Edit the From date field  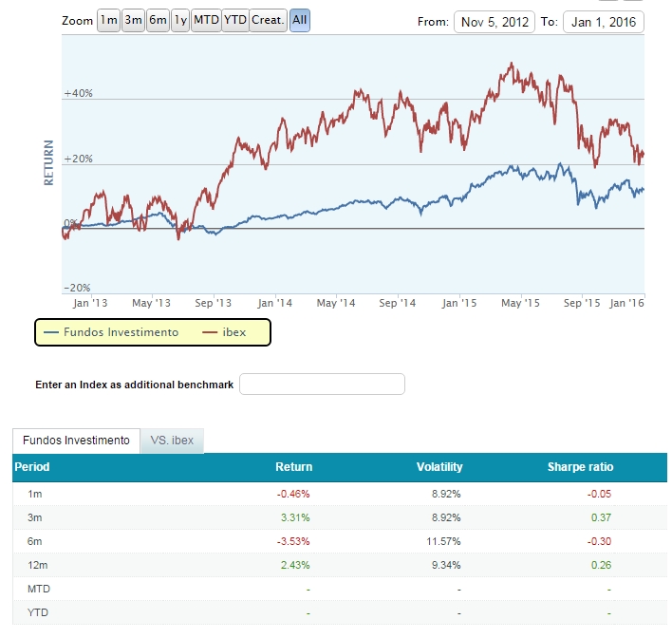[495, 22]
